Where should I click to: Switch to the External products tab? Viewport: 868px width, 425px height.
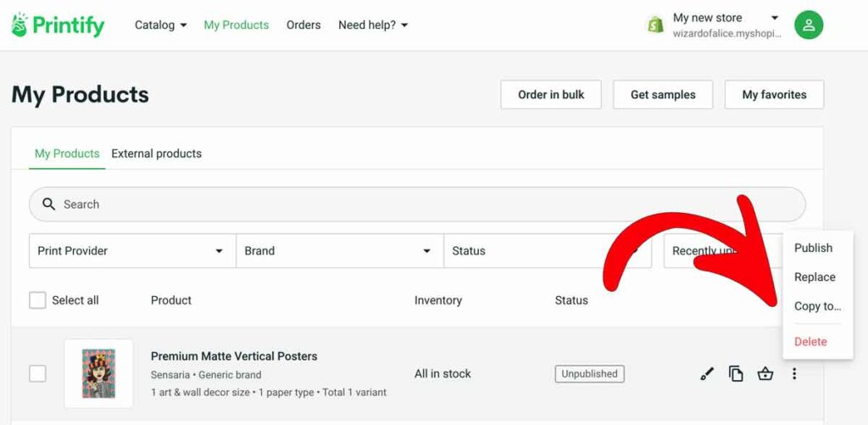pyautogui.click(x=157, y=154)
